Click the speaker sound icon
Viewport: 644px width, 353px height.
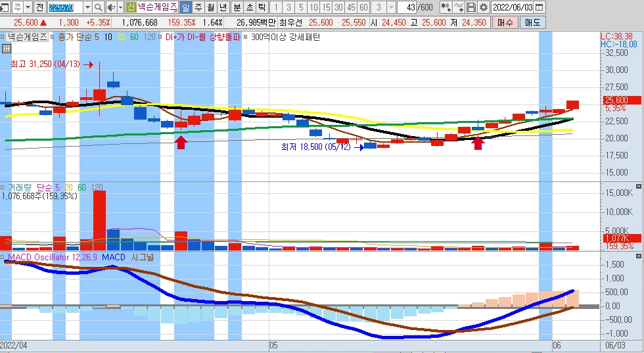[111, 7]
